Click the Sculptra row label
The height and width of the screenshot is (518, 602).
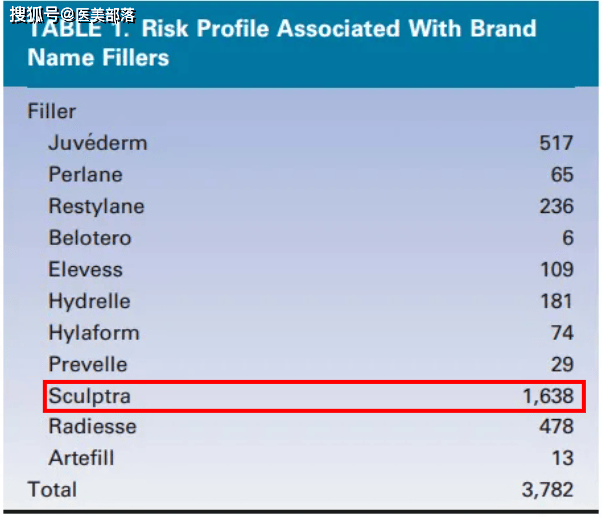click(x=89, y=397)
